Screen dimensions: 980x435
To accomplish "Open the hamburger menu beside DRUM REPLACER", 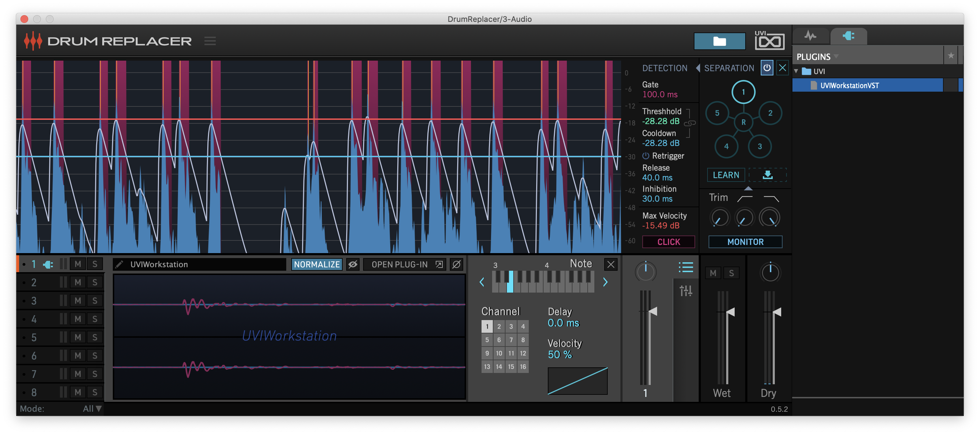I will pyautogui.click(x=210, y=41).
